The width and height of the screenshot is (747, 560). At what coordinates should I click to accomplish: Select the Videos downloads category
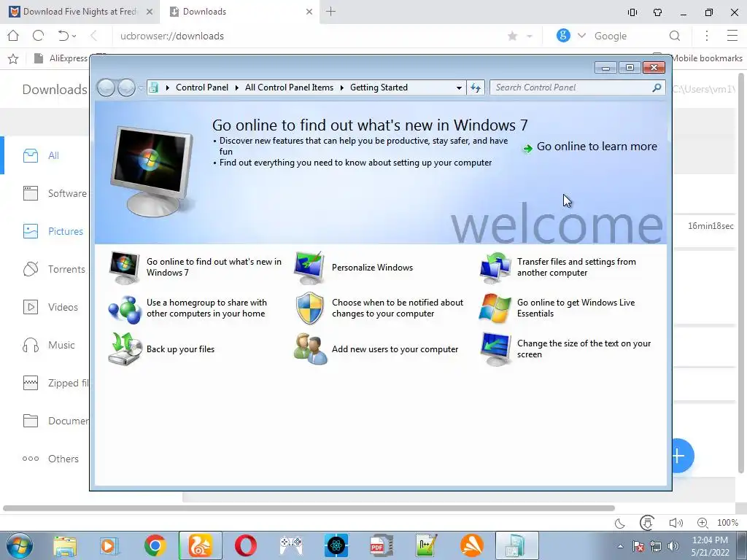point(50,307)
